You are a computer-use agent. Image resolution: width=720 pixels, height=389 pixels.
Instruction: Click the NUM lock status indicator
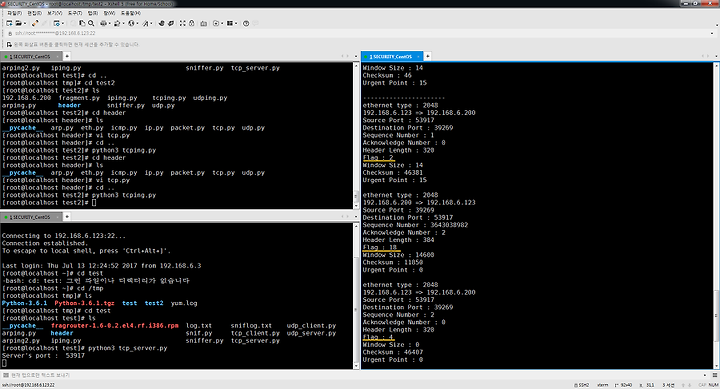click(x=713, y=385)
